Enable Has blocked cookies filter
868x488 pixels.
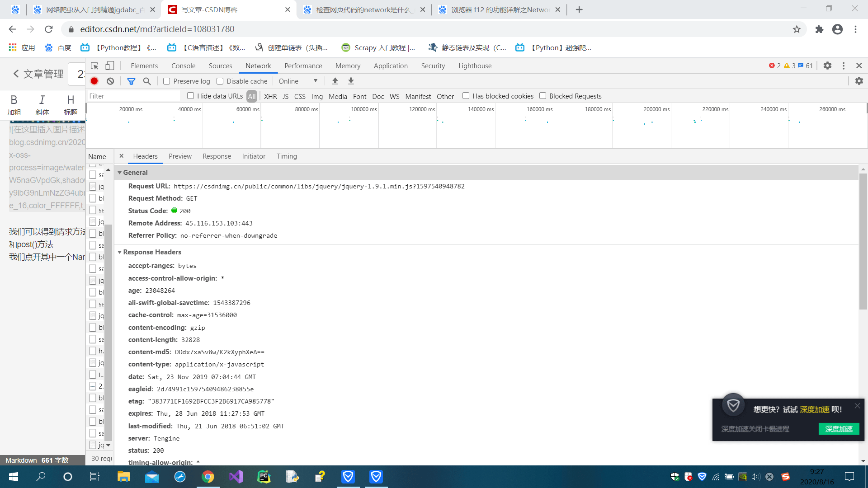(466, 96)
